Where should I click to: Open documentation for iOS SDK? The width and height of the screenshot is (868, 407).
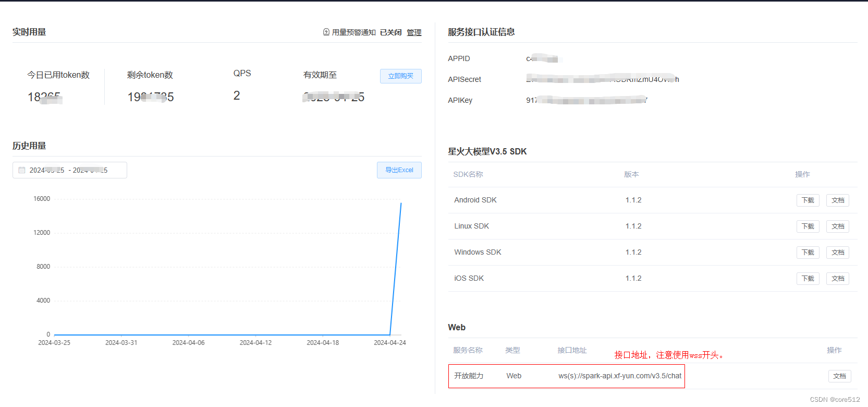(x=838, y=279)
